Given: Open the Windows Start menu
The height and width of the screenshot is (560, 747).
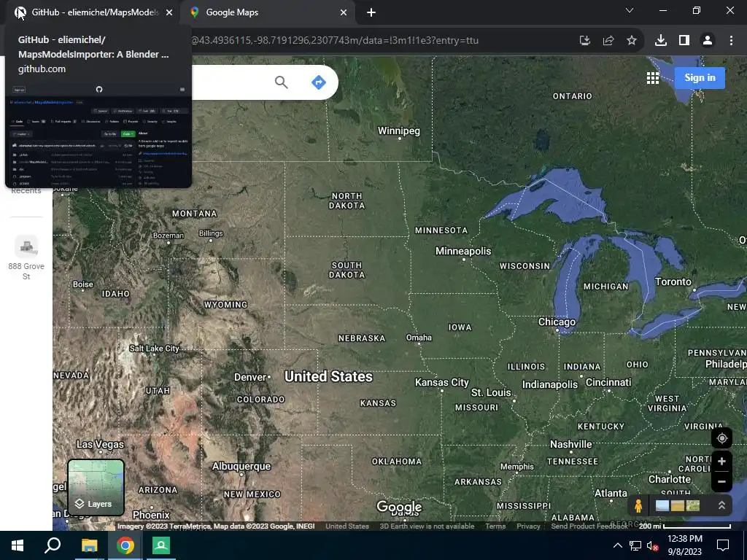Looking at the screenshot, I should 18,545.
